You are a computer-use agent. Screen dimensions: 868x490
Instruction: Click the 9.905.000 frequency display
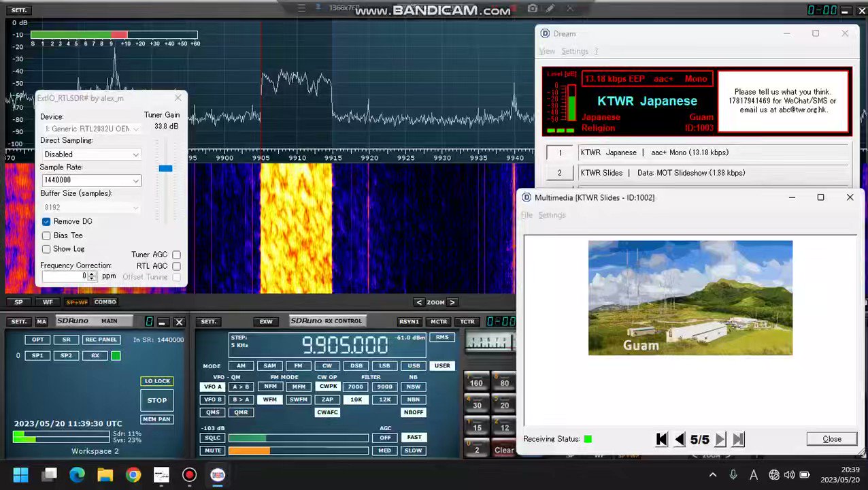pos(345,346)
